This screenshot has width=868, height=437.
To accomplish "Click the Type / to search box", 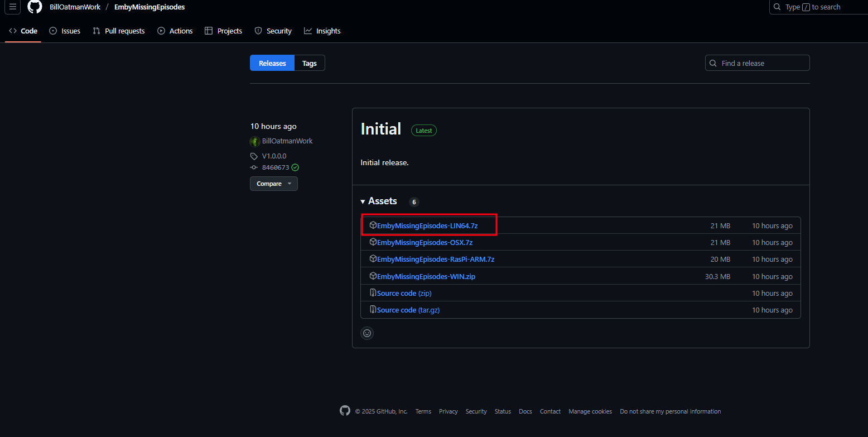I will (817, 7).
